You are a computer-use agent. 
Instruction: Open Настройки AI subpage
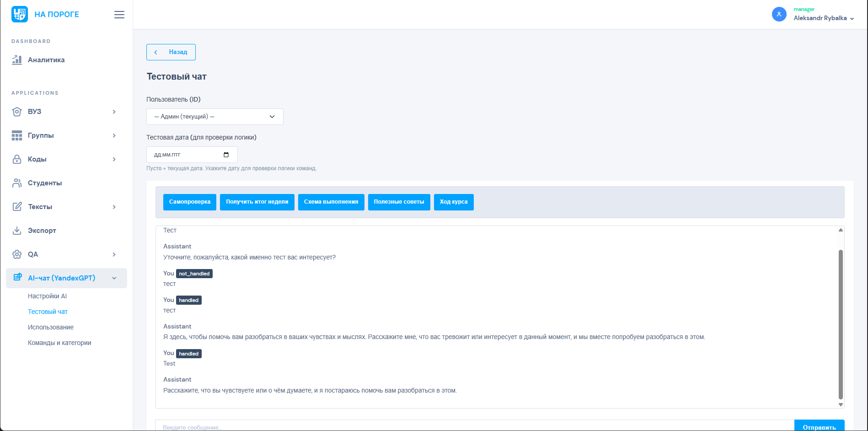47,296
